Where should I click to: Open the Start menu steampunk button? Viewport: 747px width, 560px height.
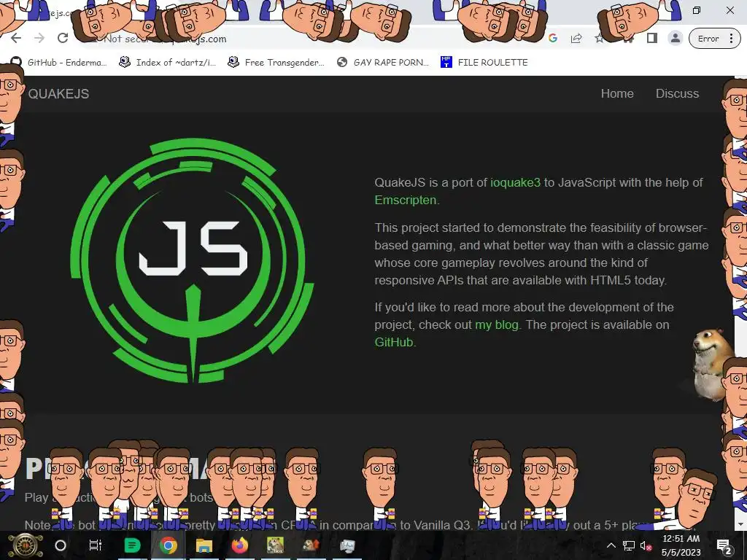tap(26, 545)
